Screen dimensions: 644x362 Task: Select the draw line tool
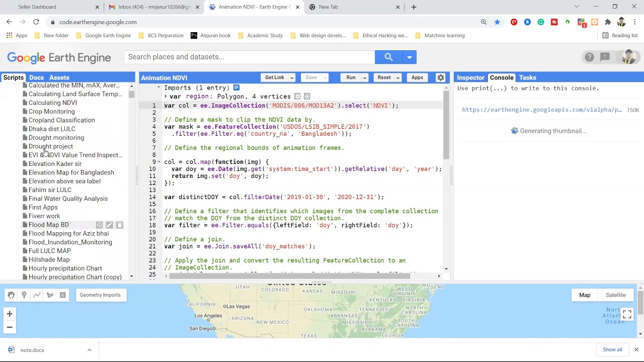click(x=37, y=295)
